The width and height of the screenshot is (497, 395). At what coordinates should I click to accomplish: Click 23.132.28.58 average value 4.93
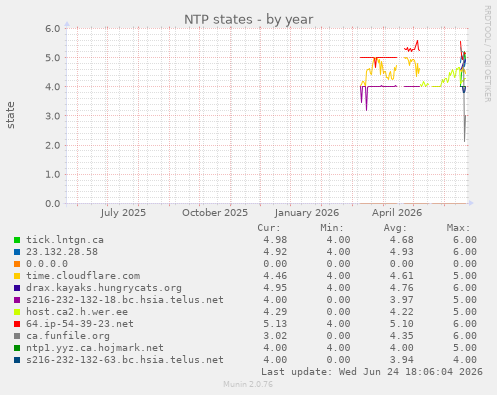point(402,252)
